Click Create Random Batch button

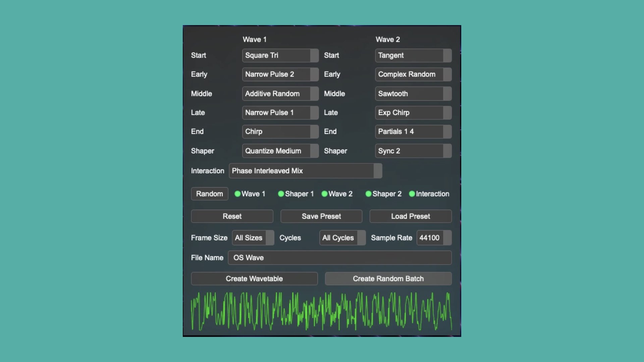(x=388, y=279)
